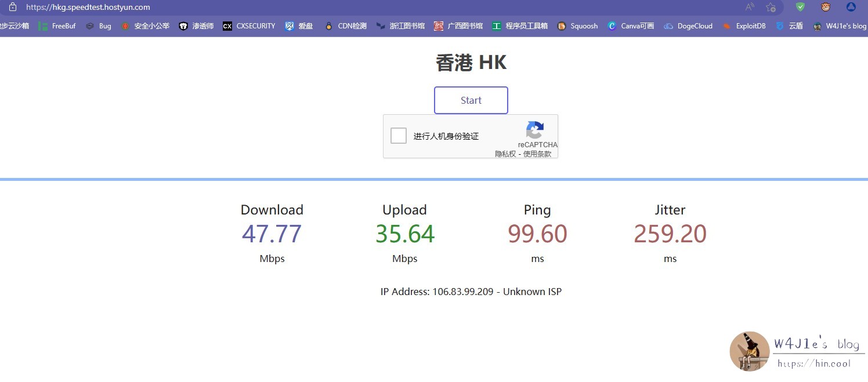The image size is (868, 382).
Task: Click the https://hin.cool link in the watermark
Action: point(815,363)
